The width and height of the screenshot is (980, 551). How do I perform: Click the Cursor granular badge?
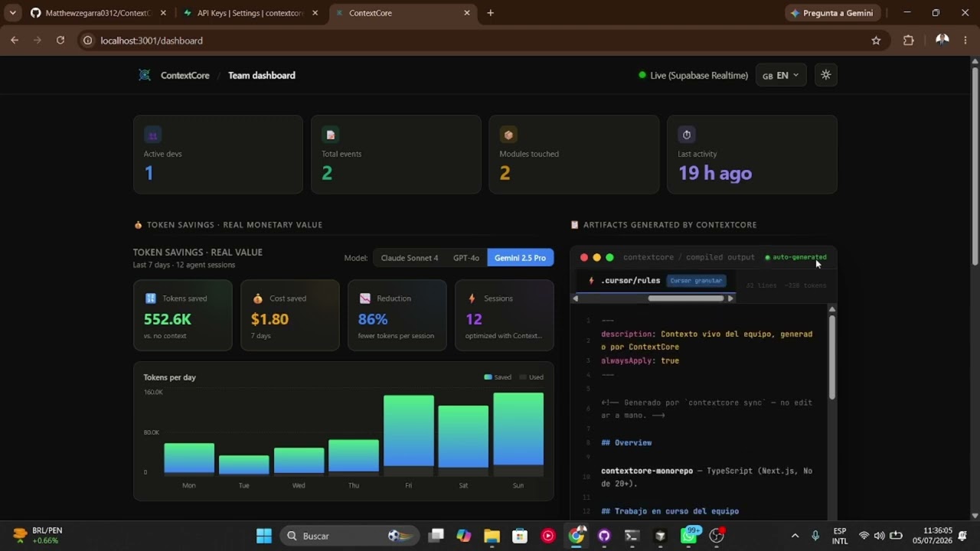click(x=696, y=281)
